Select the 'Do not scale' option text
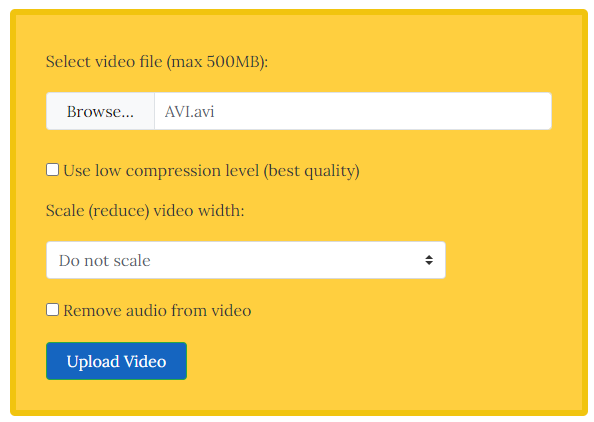The height and width of the screenshot is (422, 594). click(105, 261)
